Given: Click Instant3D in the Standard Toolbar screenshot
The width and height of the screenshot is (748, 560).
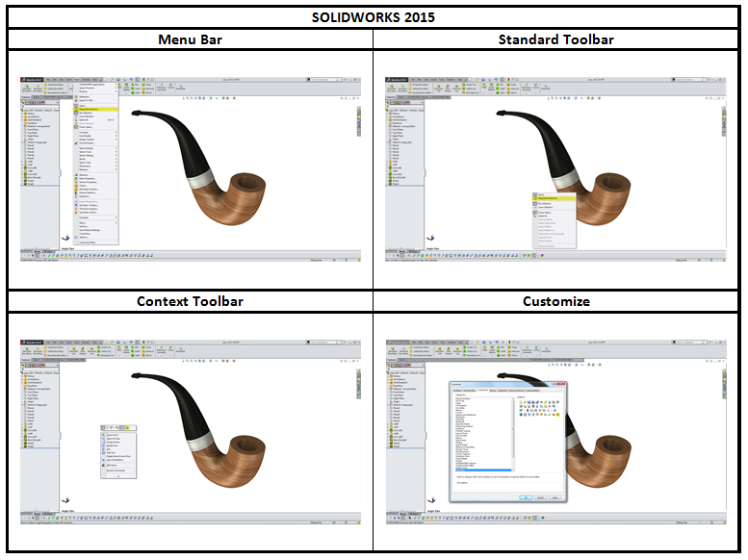Looking at the screenshot, I should [545, 88].
